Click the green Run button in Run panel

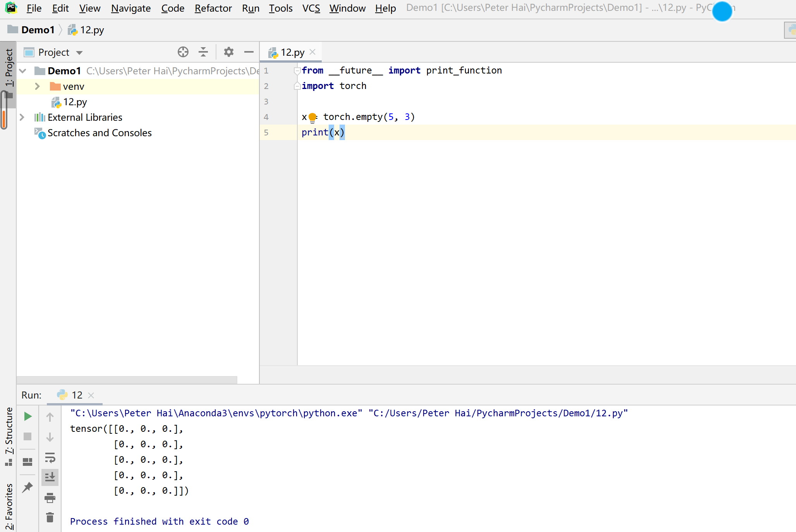[27, 416]
